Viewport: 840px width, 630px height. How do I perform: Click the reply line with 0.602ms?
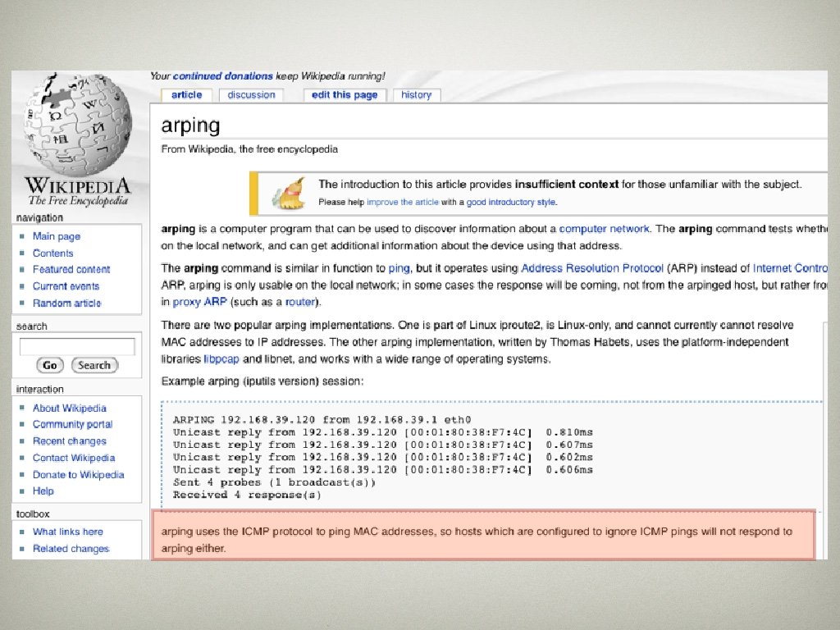pyautogui.click(x=382, y=457)
